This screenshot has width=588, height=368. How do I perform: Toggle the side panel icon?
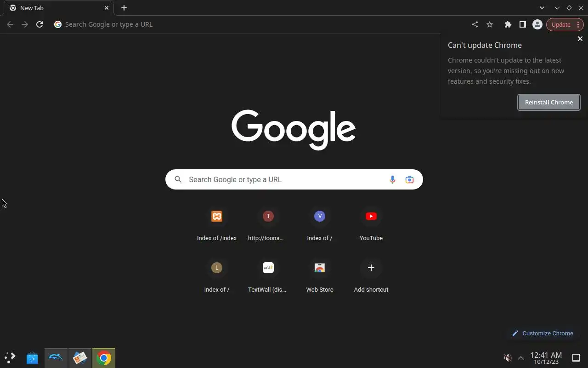522,24
